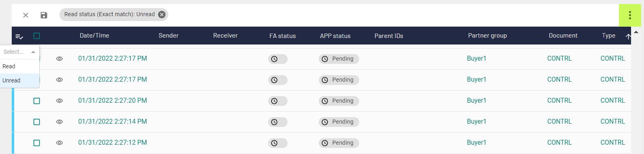Sort by the Date/Time column header
Image resolution: width=644 pixels, height=154 pixels.
[x=94, y=36]
